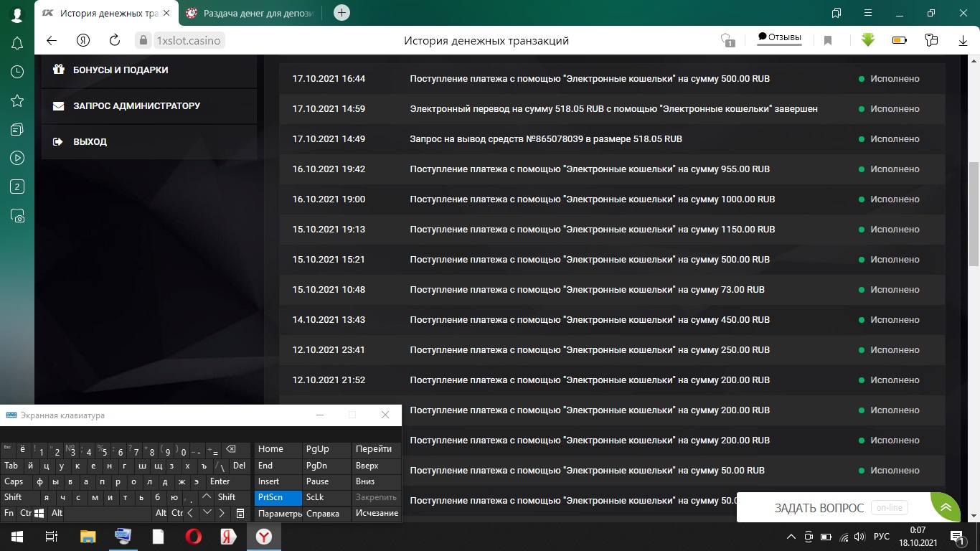Screen dimensions: 980x551
Task: Open the browser hamburger menu
Action: tap(867, 13)
